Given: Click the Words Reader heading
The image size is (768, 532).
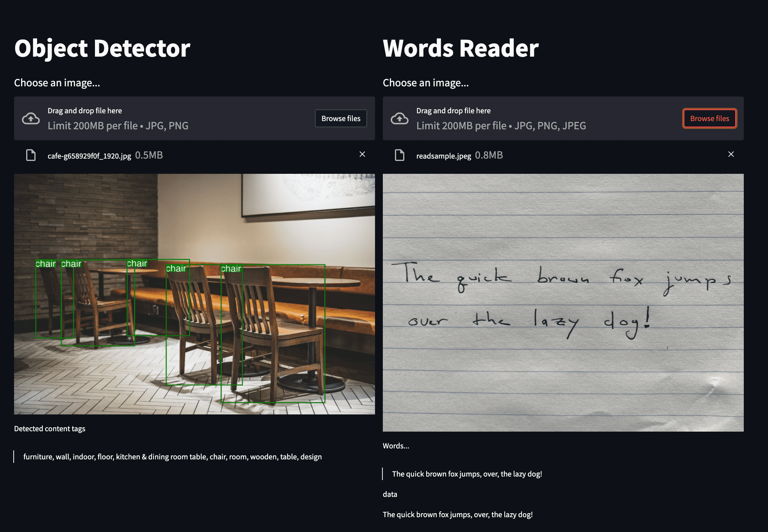Looking at the screenshot, I should (461, 48).
